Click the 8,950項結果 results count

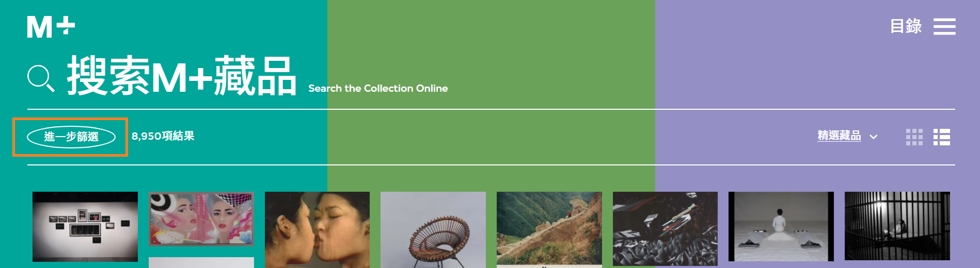pyautogui.click(x=163, y=136)
